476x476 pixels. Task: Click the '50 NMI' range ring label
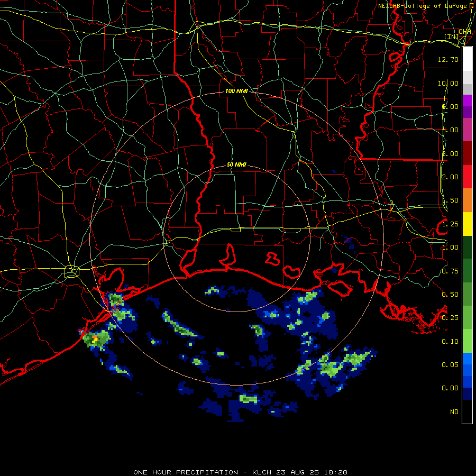click(x=236, y=164)
